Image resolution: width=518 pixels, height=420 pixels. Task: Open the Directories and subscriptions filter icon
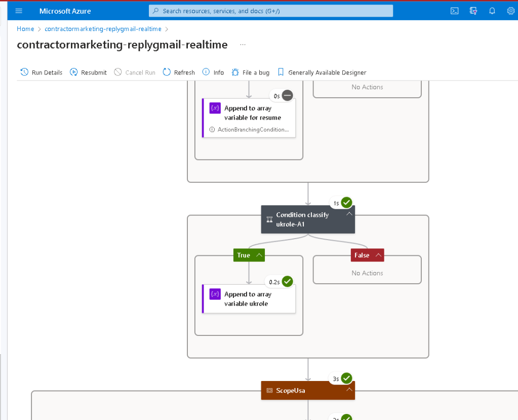pos(473,11)
